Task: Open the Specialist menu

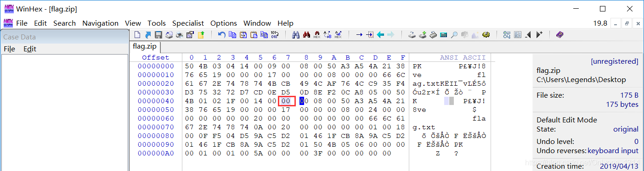Action: pos(188,23)
